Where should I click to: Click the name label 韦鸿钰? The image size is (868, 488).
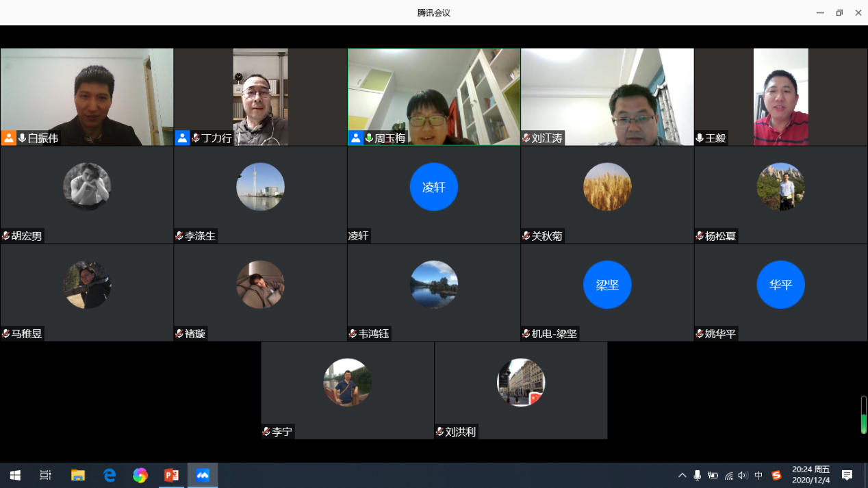tap(374, 334)
